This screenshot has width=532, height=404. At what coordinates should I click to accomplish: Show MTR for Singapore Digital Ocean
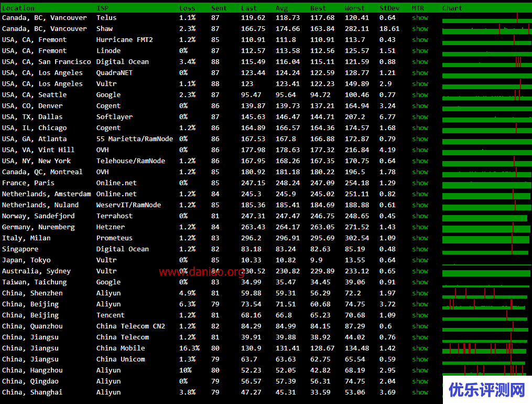pyautogui.click(x=420, y=249)
